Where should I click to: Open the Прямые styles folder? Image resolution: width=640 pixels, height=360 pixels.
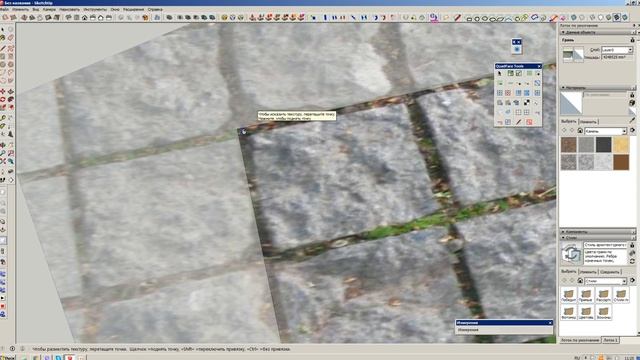(586, 296)
